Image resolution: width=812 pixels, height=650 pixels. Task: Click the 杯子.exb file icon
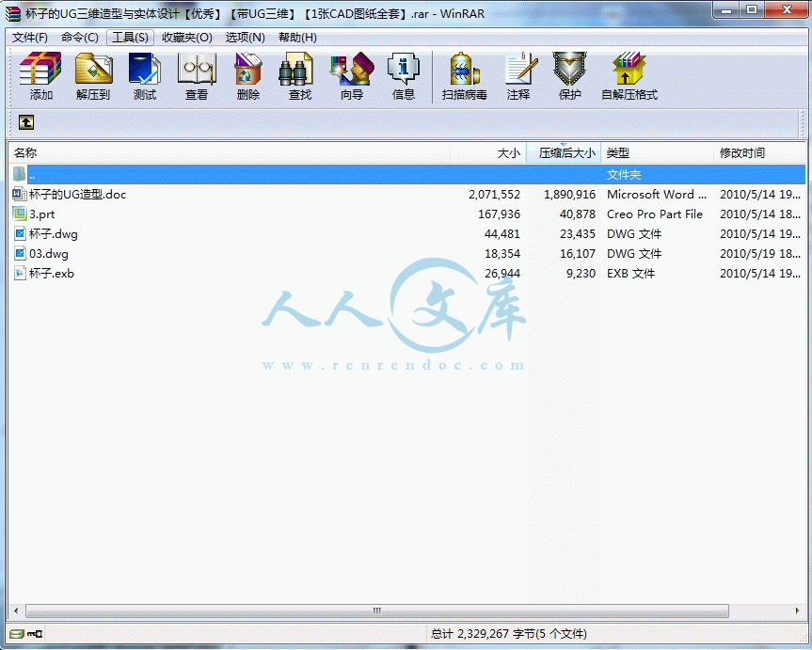(19, 273)
